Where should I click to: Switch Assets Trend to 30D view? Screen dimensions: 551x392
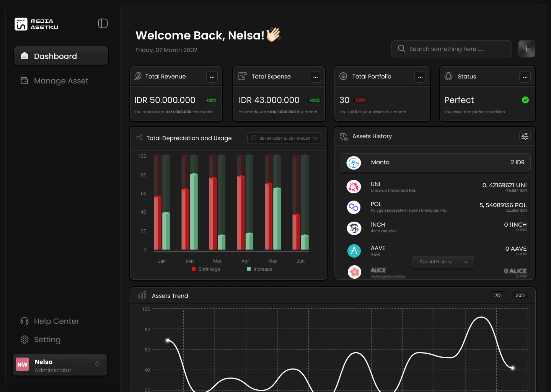(x=520, y=295)
